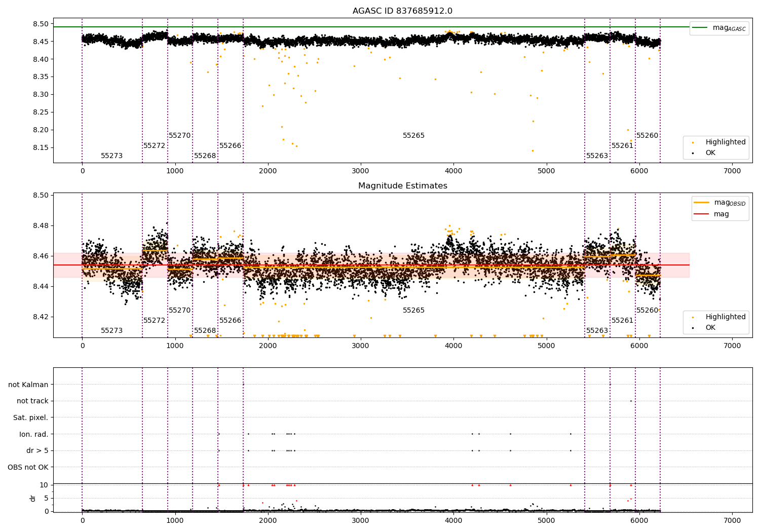
Task: Click obsid label 55263 in the AGASC ID plot
Action: coord(597,156)
